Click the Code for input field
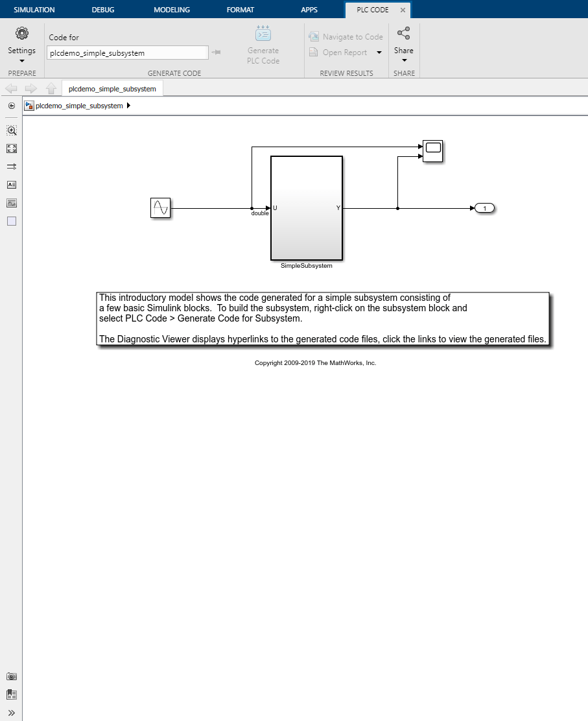 pyautogui.click(x=127, y=53)
